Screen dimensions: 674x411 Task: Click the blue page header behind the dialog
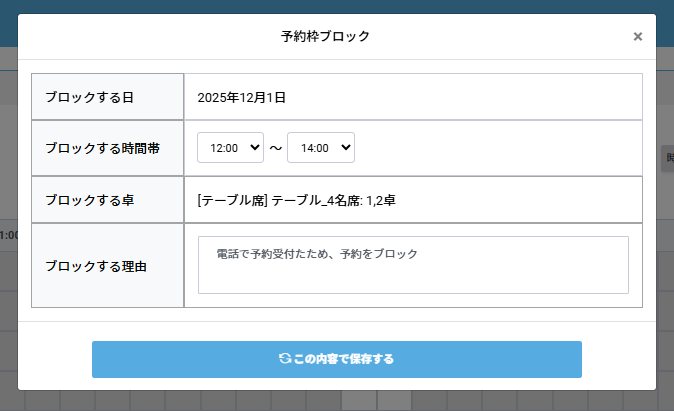[x=337, y=6]
